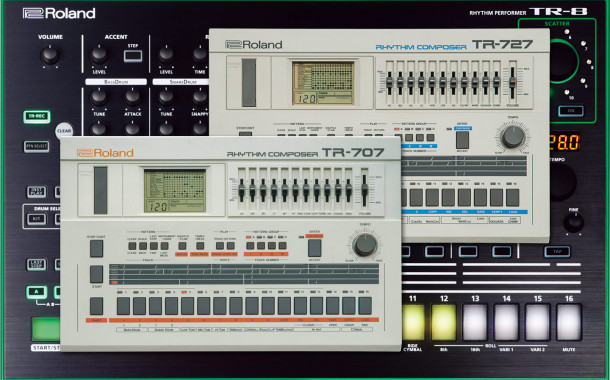Image resolution: width=610 pixels, height=380 pixels.
Task: Tap step key 1 on TR-707
Action: (x=123, y=306)
